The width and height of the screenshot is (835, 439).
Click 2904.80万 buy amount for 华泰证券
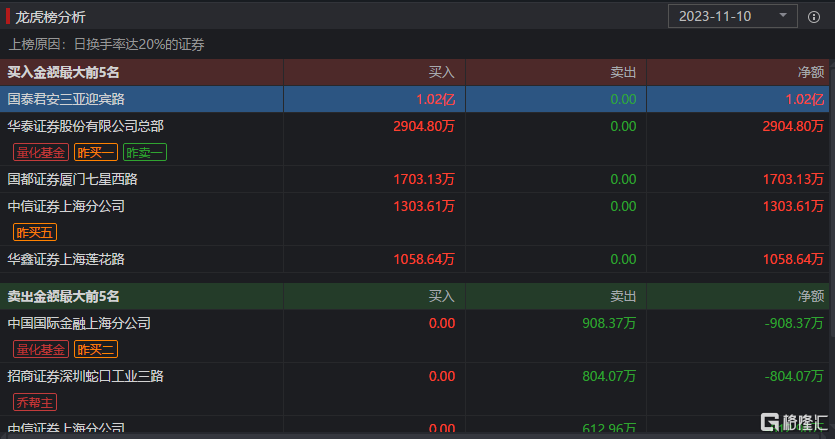(x=424, y=126)
